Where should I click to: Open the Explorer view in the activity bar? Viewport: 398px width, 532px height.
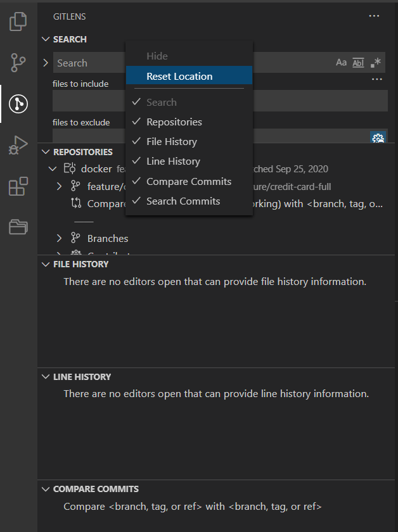point(18,21)
